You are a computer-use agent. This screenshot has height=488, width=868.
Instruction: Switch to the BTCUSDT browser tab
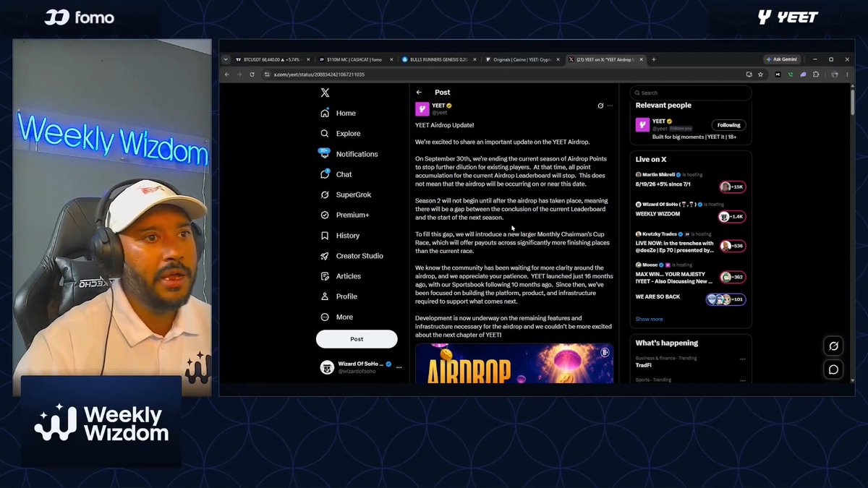[x=273, y=59]
